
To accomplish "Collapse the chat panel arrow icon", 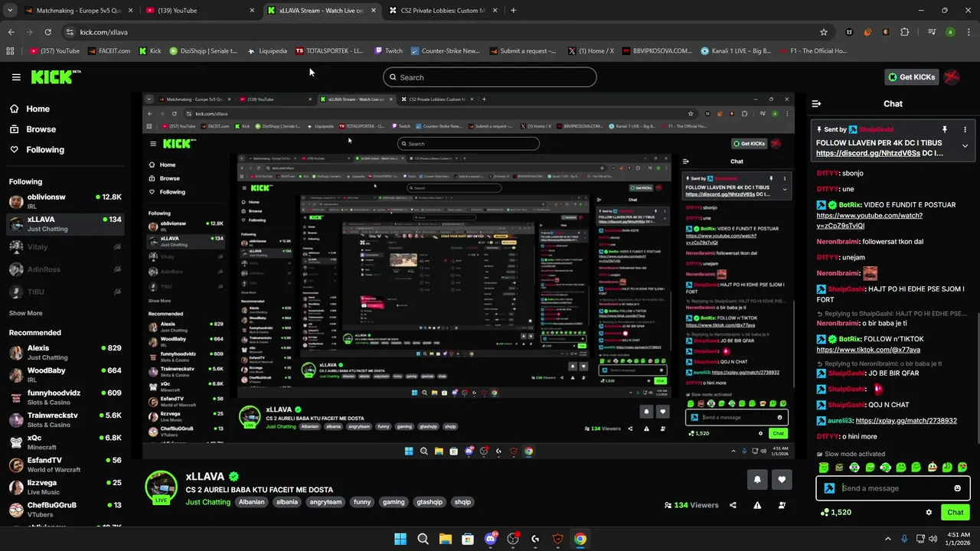I will pyautogui.click(x=816, y=103).
